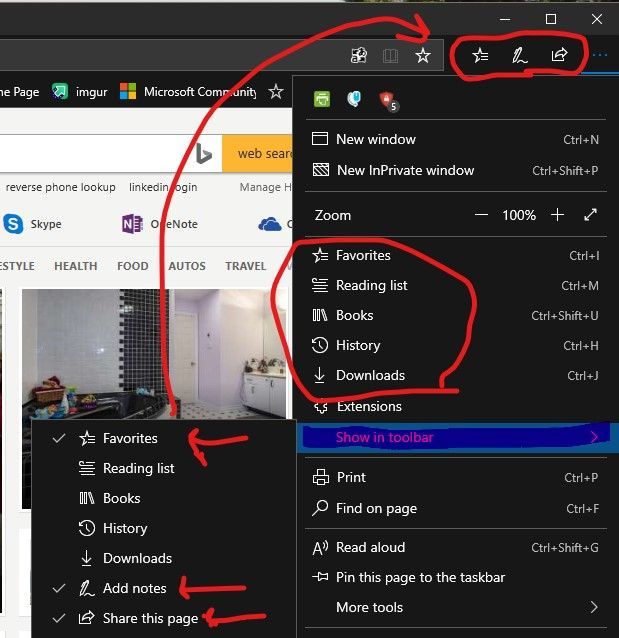Click the star icon on favorites bar
Screen dimensions: 619x638
click(276, 92)
